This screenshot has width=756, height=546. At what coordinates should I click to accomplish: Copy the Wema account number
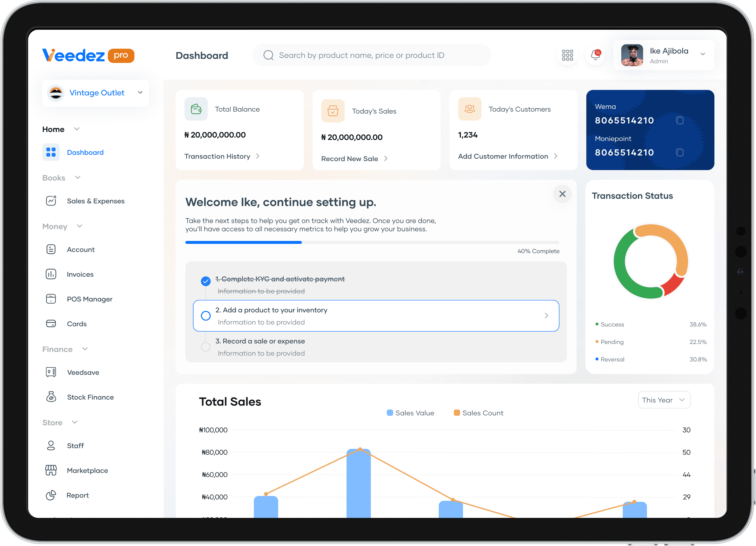coord(680,120)
